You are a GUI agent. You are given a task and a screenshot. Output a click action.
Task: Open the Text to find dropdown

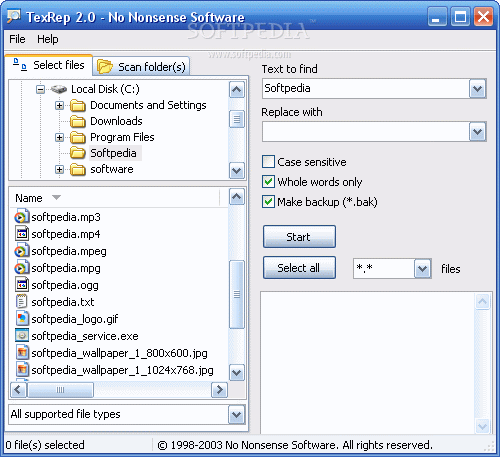pyautogui.click(x=477, y=89)
